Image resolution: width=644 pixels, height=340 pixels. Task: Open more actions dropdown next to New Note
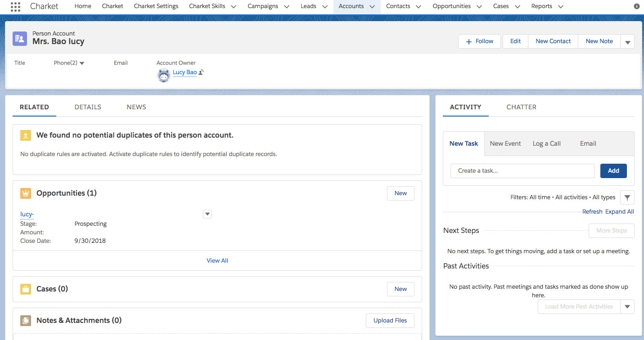(627, 41)
